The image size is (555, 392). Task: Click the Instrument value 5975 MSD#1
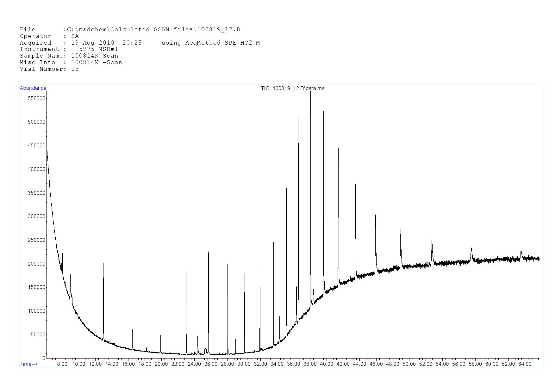coord(98,49)
